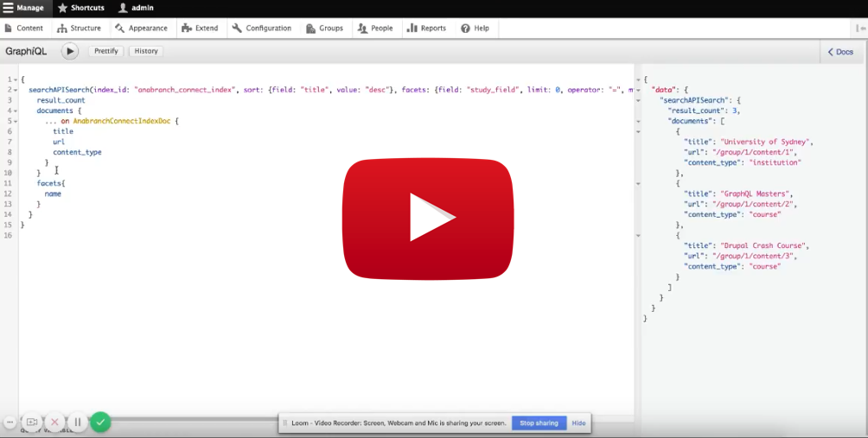Click the Loom camera icon

tap(32, 422)
